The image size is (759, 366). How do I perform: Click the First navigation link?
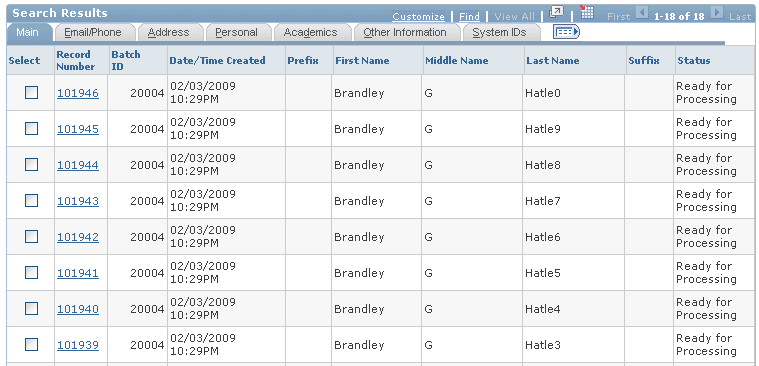point(619,16)
